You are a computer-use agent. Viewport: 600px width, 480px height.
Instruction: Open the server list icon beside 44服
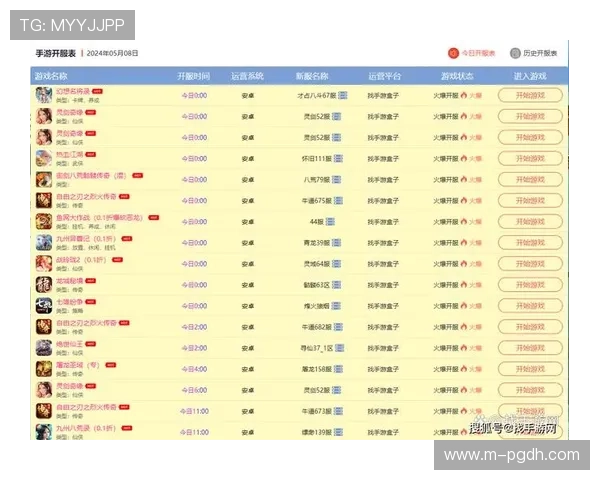click(330, 222)
